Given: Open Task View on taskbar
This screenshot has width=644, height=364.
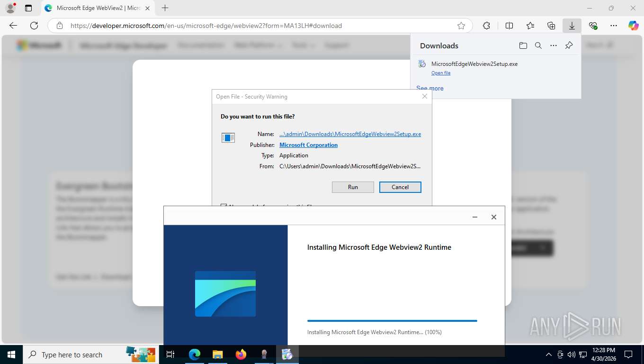Looking at the screenshot, I should click(170, 355).
